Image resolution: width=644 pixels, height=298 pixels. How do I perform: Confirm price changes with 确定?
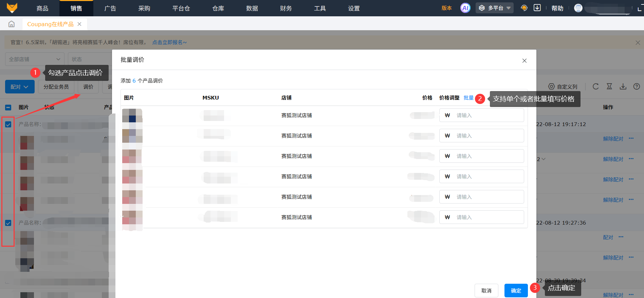pos(516,291)
